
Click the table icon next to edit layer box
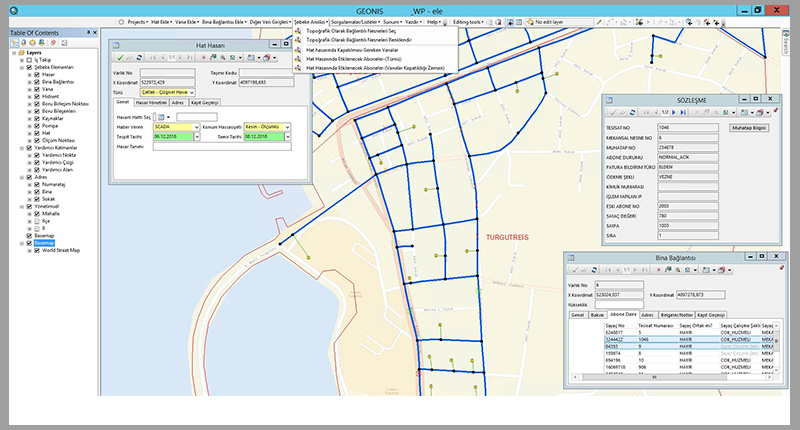pos(518,22)
